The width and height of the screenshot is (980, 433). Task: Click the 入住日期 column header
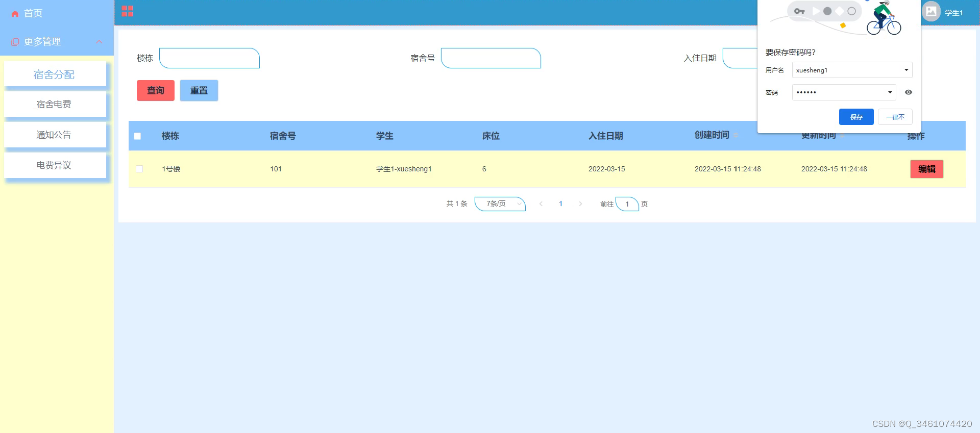pyautogui.click(x=606, y=136)
